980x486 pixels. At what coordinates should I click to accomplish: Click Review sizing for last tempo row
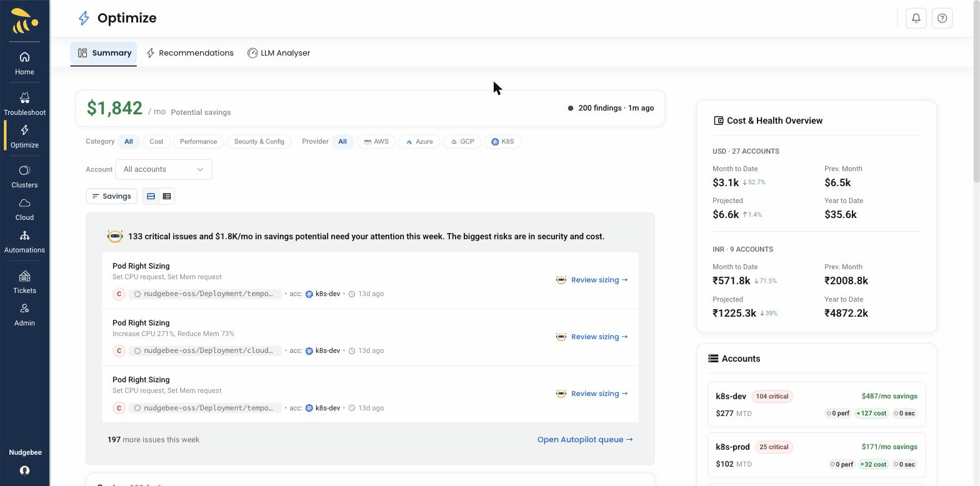(599, 394)
